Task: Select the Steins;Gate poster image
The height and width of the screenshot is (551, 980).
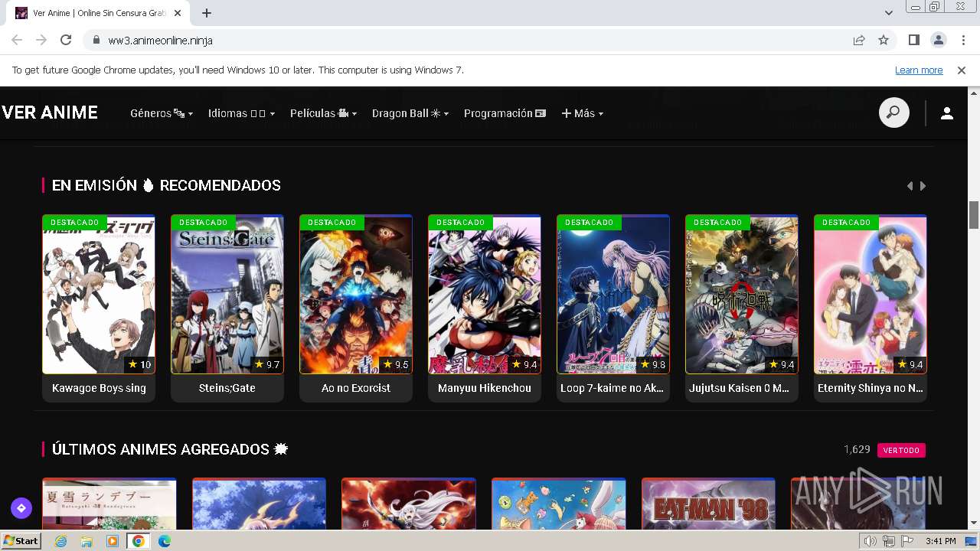Action: point(227,294)
